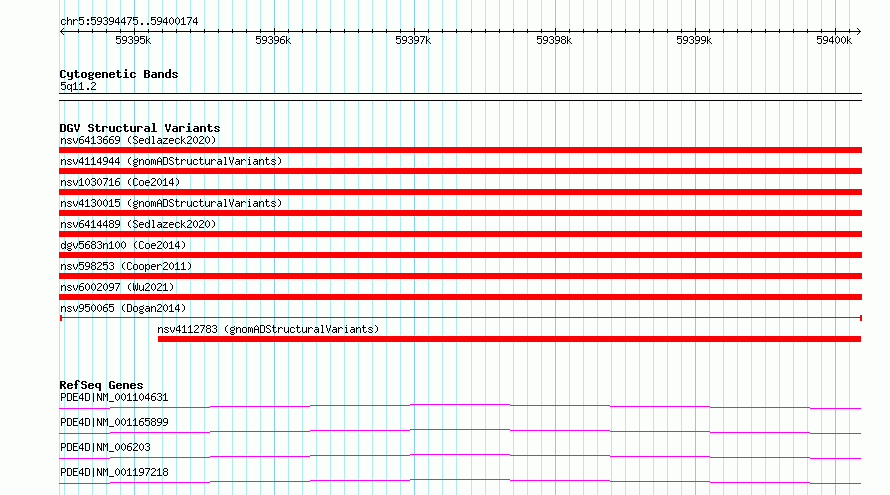Open transcript PDE4D|NM_001165899 label

114,422
